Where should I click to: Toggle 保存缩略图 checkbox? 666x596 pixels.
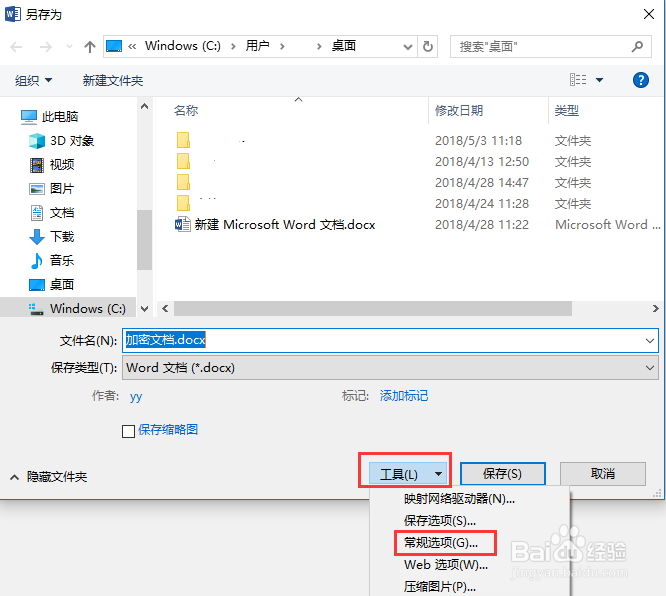(128, 431)
